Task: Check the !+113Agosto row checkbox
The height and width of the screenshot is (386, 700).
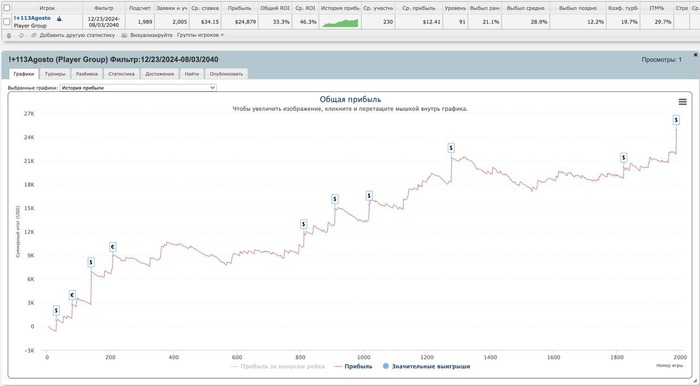Action: tap(6, 22)
